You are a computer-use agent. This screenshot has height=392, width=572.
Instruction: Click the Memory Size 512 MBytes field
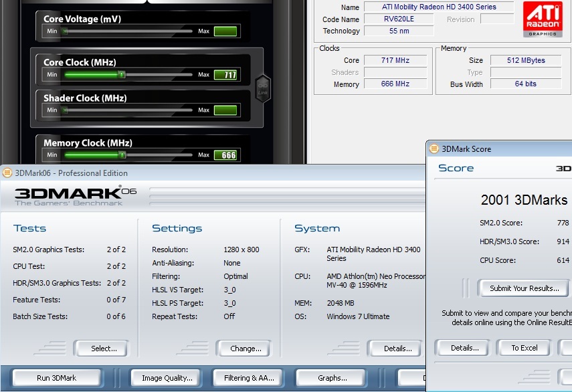click(x=526, y=60)
